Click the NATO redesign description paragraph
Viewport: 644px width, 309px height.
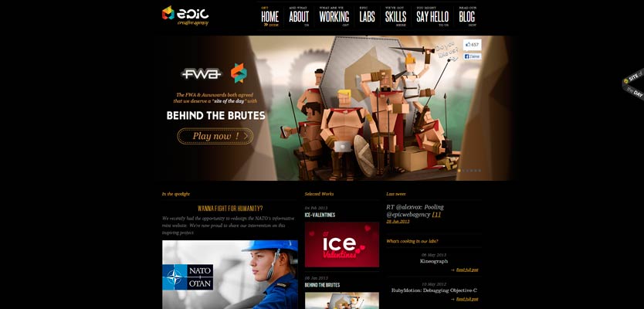point(229,226)
